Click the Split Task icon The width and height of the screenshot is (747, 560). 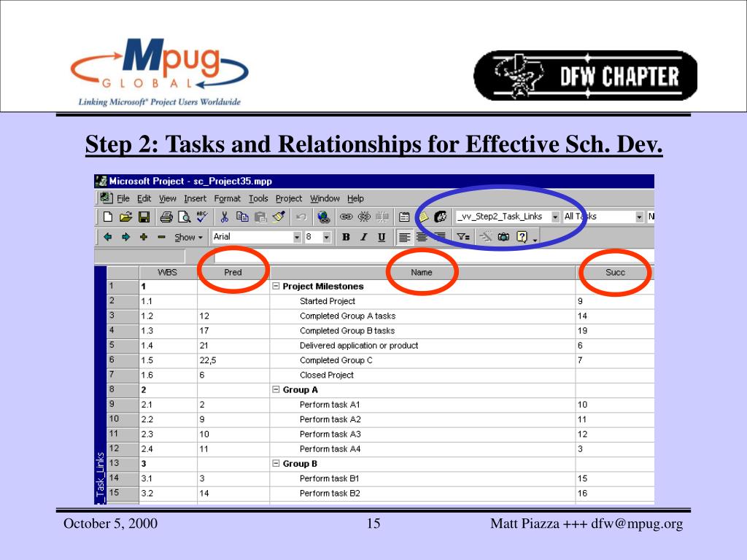pyautogui.click(x=382, y=217)
